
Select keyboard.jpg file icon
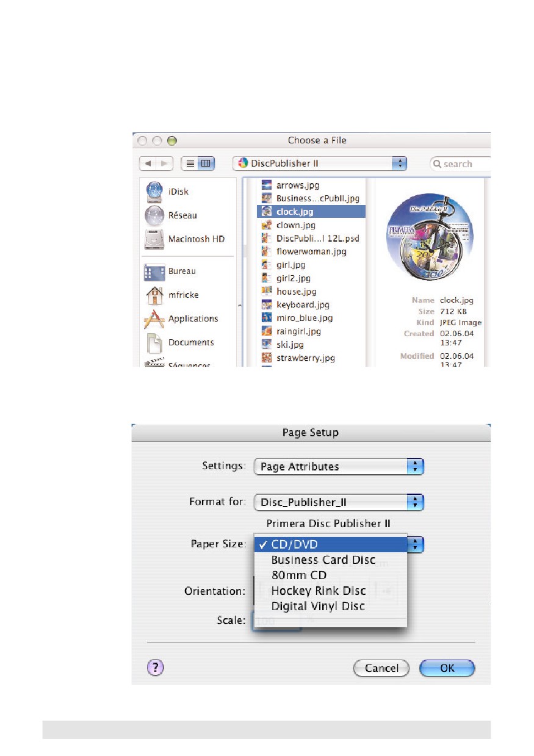click(266, 304)
